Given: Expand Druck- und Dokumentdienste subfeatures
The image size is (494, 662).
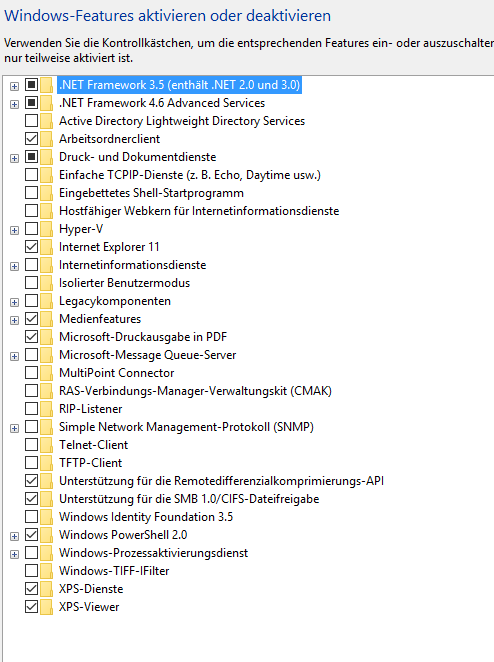Looking at the screenshot, I should (14, 158).
